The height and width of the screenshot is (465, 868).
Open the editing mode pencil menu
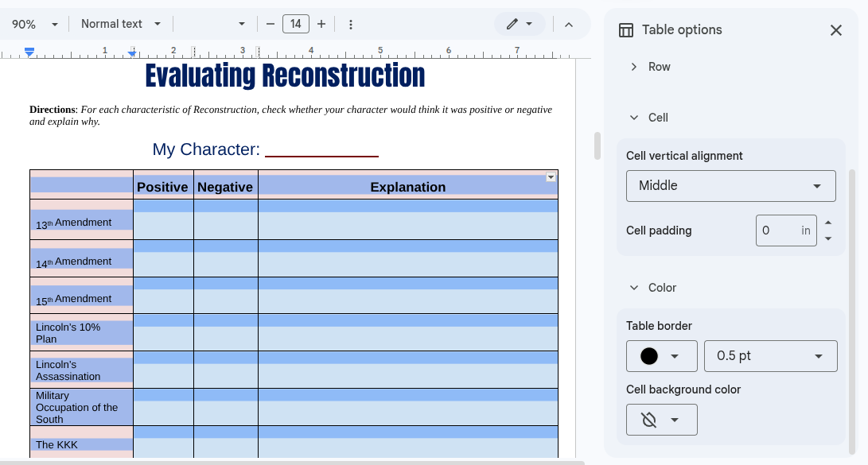[x=520, y=24]
